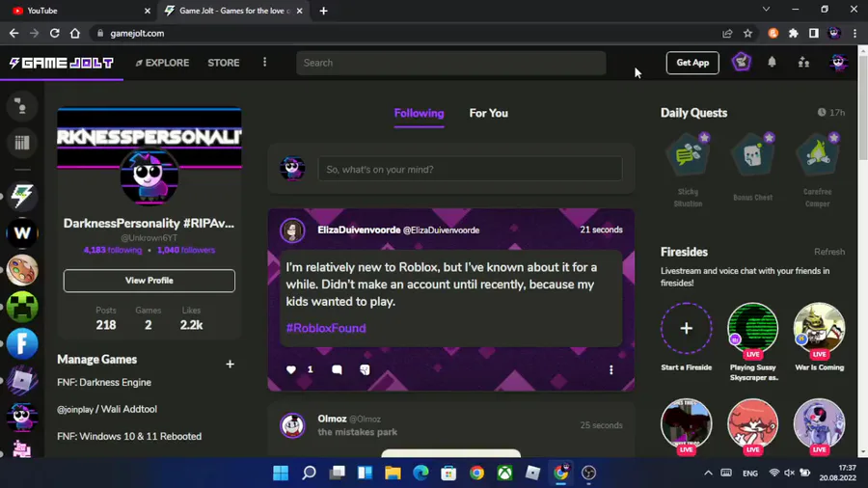868x488 pixels.
Task: Open the Bonus Chest daily quest
Action: tap(753, 167)
